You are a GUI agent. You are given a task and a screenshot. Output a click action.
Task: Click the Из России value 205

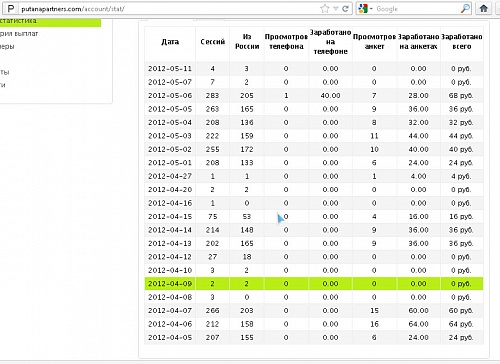[x=247, y=96]
